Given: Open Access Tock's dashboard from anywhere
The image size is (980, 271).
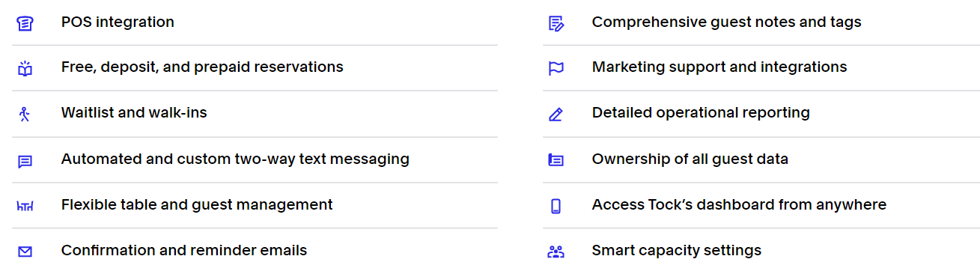Looking at the screenshot, I should (739, 204).
